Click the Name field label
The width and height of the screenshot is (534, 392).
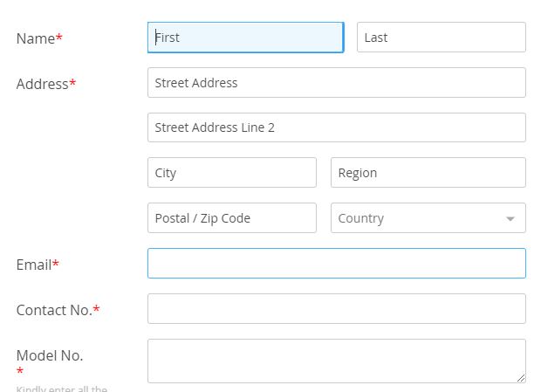tap(35, 38)
